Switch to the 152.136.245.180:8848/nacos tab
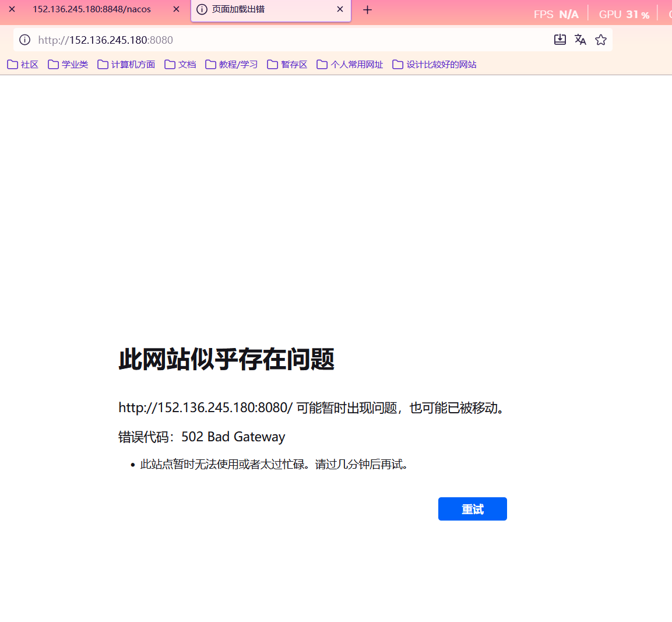The width and height of the screenshot is (672, 622). [92, 9]
